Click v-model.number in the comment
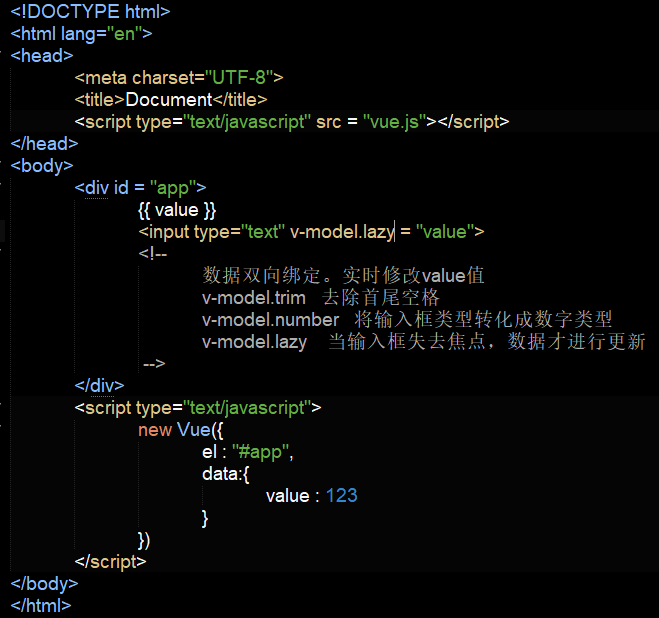The image size is (659, 618). (270, 320)
